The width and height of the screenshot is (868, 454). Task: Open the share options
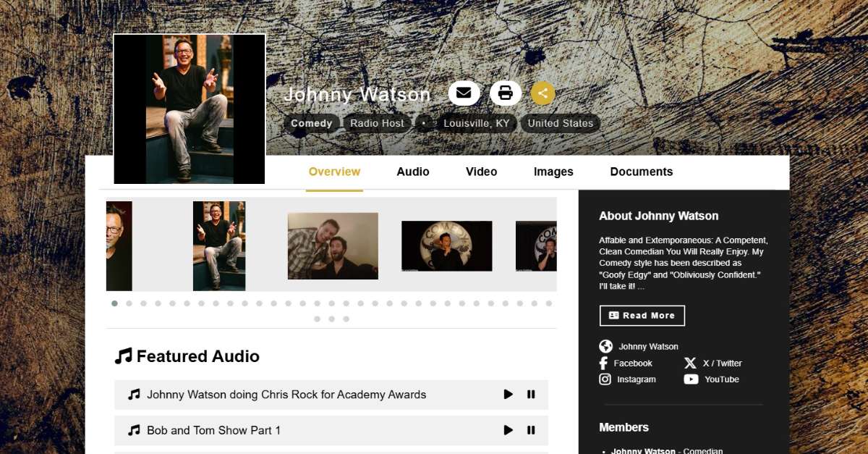(x=542, y=93)
